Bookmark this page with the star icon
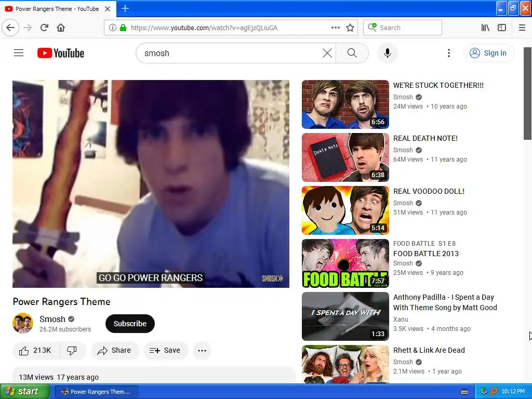Image resolution: width=532 pixels, height=399 pixels. tap(350, 28)
